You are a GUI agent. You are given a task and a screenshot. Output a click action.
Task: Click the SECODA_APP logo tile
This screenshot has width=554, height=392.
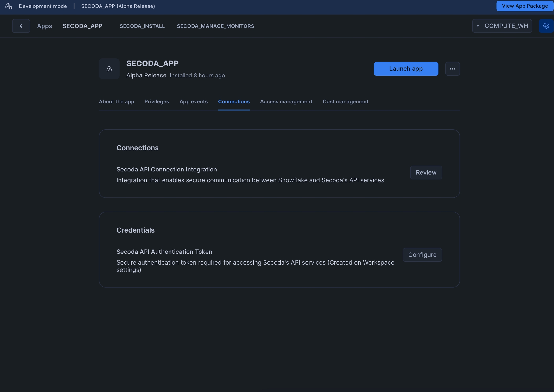[x=109, y=69]
